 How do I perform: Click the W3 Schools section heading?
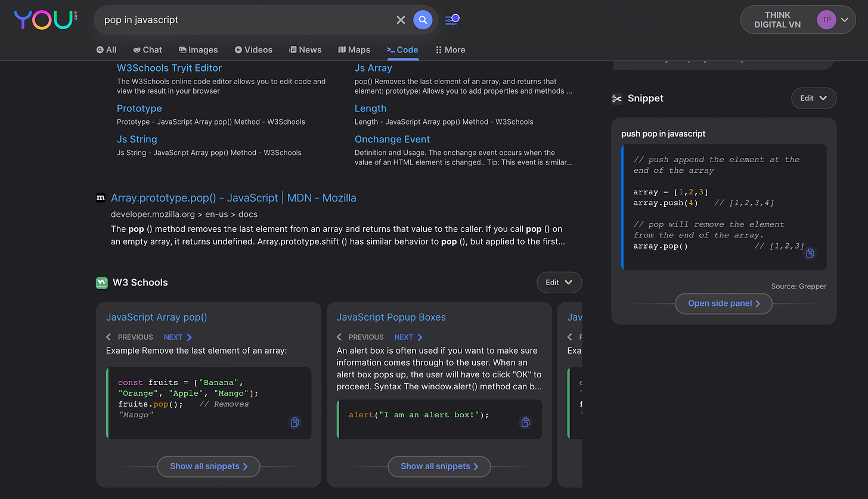140,283
